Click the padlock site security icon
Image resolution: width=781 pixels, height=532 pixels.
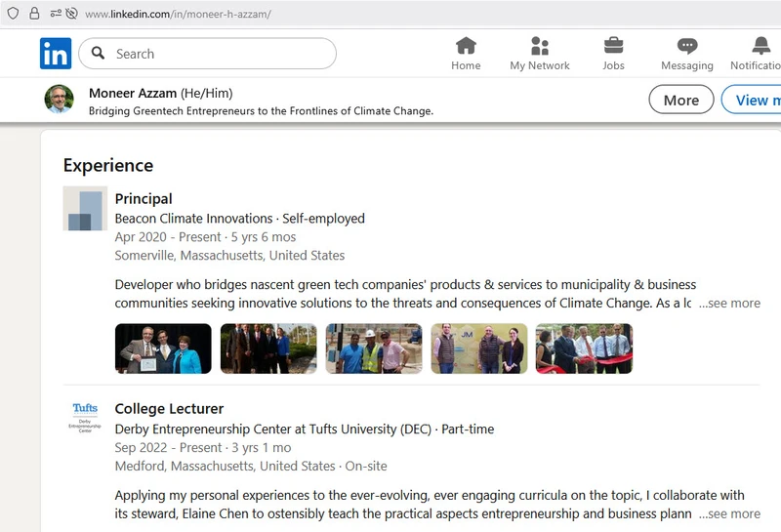point(34,14)
